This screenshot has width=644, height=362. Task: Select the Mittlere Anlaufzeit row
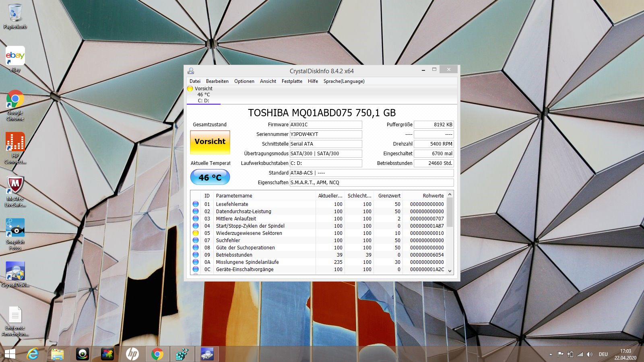pyautogui.click(x=318, y=219)
